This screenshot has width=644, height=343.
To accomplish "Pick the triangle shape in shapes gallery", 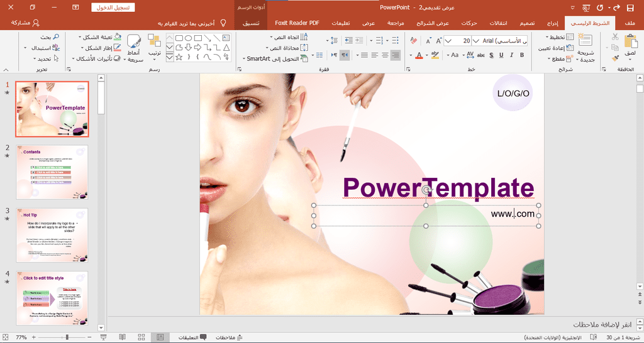I will tap(226, 48).
